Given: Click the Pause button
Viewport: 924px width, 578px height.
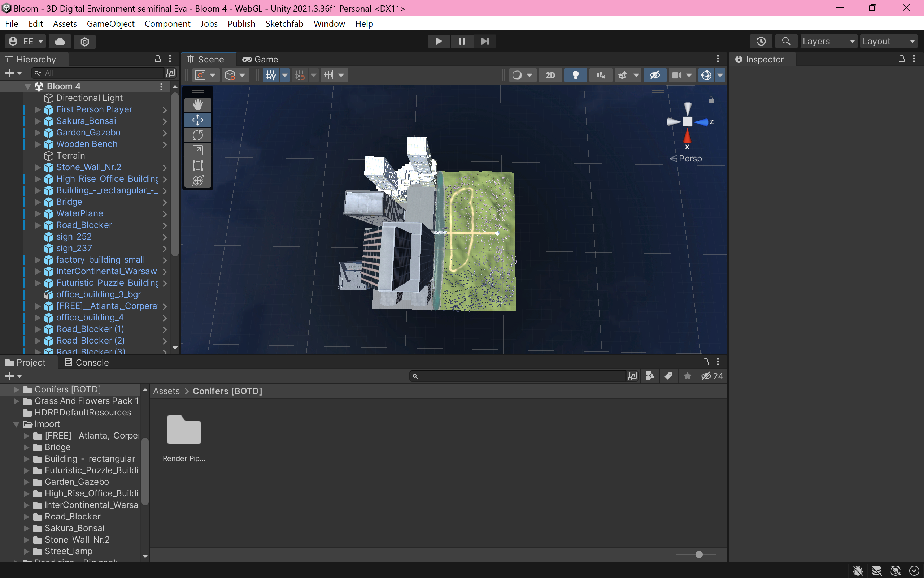Looking at the screenshot, I should 462,41.
